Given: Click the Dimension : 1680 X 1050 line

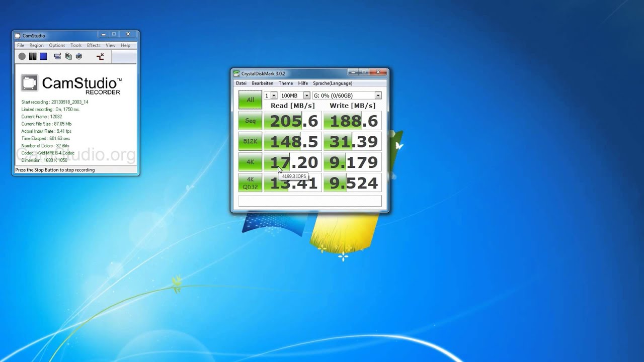Looking at the screenshot, I should (x=44, y=160).
